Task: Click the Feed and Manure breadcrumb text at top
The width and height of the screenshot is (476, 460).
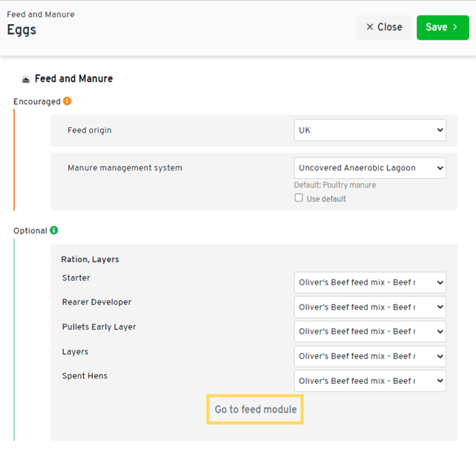Action: pos(40,14)
